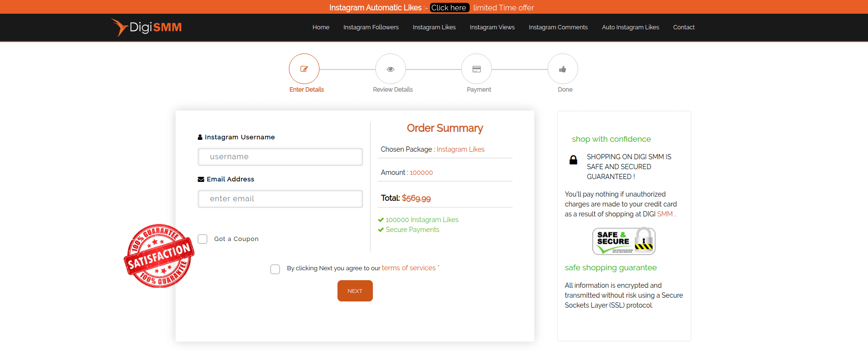Click the SMM link in the confidence text
The image size is (868, 352).
click(x=665, y=214)
